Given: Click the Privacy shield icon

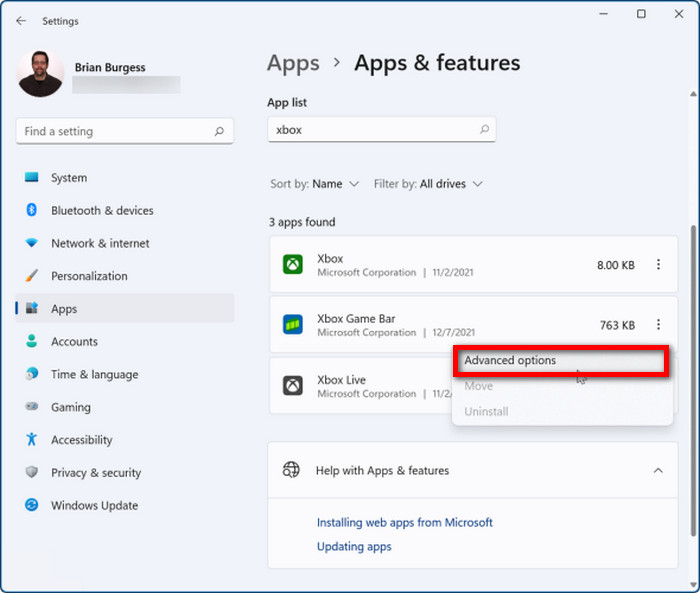Looking at the screenshot, I should (32, 472).
